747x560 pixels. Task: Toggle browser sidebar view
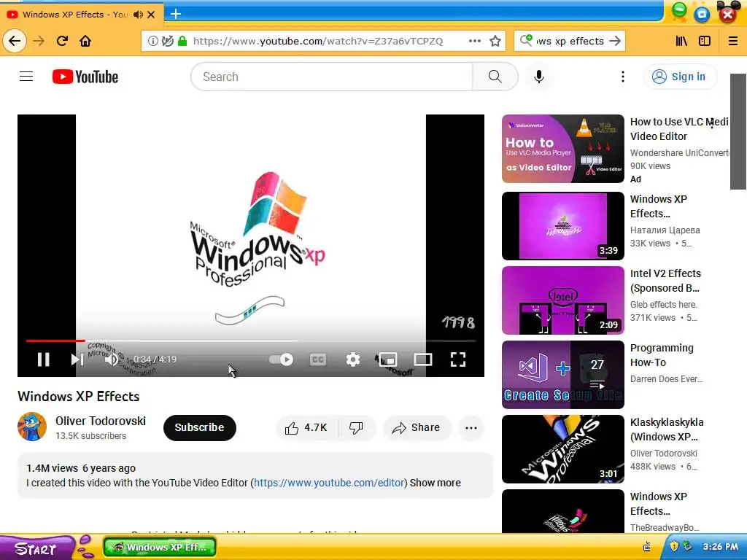pyautogui.click(x=705, y=41)
